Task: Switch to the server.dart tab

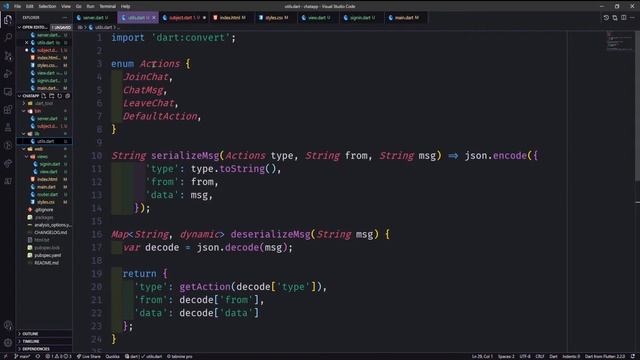Action: (95, 18)
